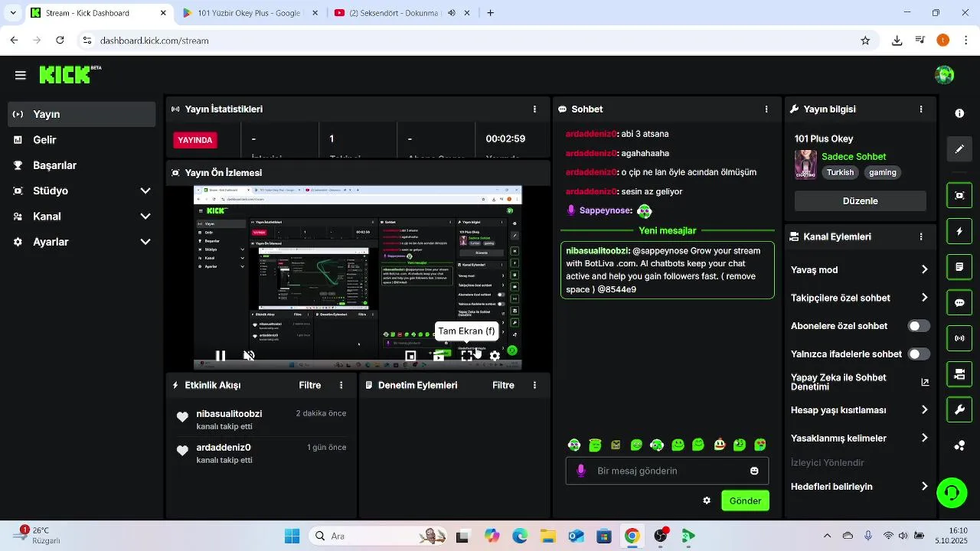
Task: Toggle the stream preview panel icon in the right rail
Action: pos(959,195)
